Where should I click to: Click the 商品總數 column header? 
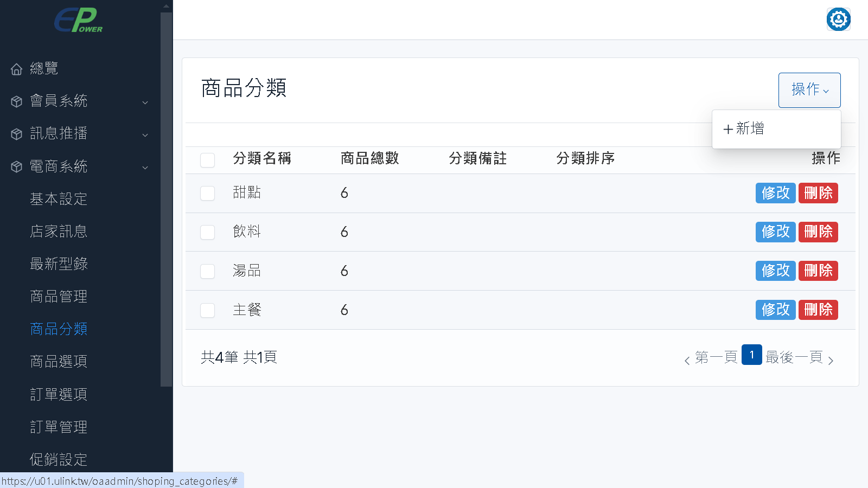[x=370, y=158]
